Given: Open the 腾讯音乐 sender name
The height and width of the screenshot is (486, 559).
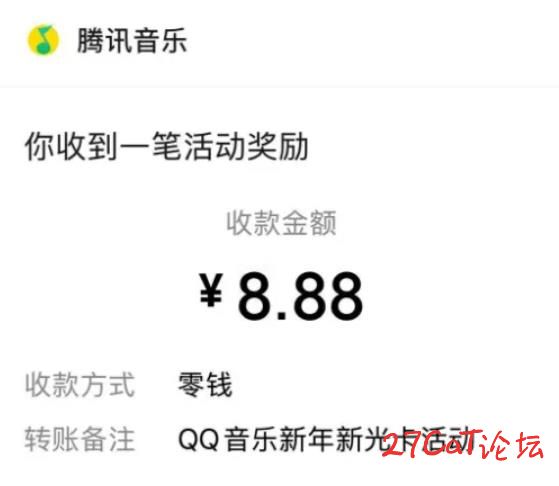Looking at the screenshot, I should pyautogui.click(x=132, y=40).
